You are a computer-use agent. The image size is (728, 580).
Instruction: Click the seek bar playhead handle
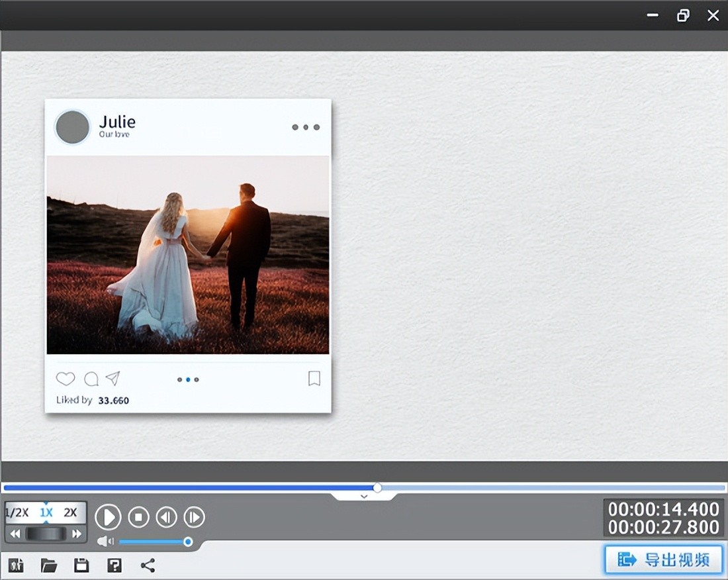tap(377, 488)
